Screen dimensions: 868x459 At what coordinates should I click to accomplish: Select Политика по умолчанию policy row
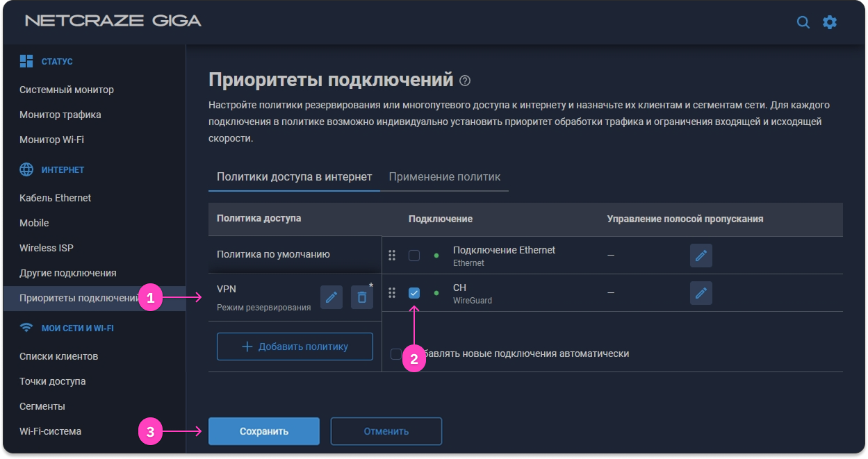click(x=273, y=254)
